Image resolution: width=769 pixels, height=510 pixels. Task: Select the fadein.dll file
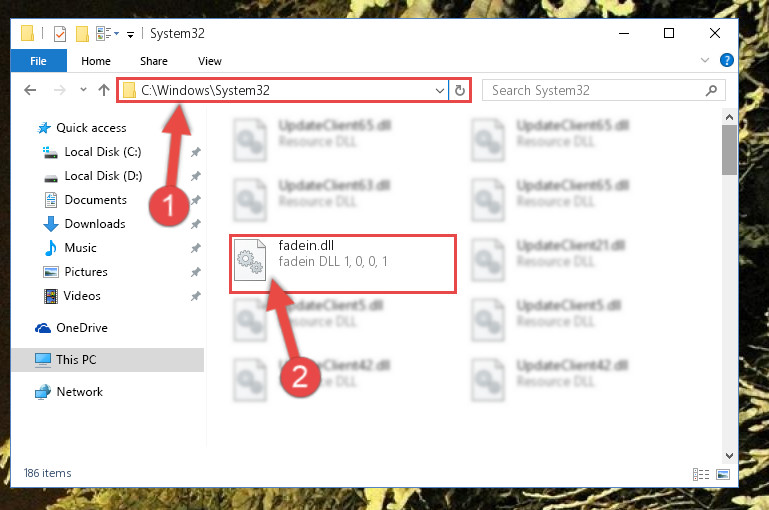click(x=343, y=263)
